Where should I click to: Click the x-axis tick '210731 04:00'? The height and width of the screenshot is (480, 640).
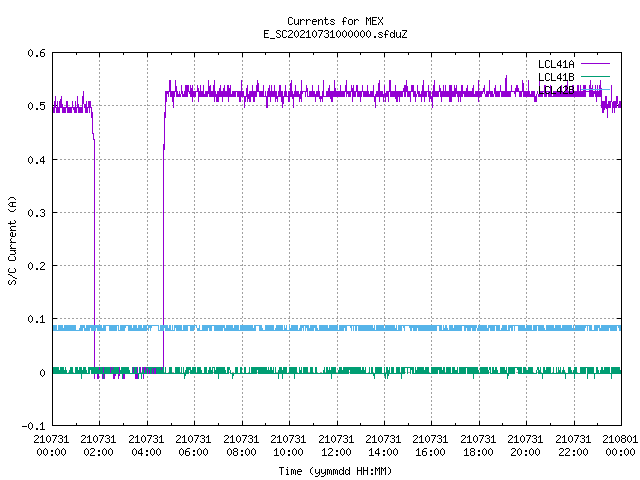[x=146, y=446]
